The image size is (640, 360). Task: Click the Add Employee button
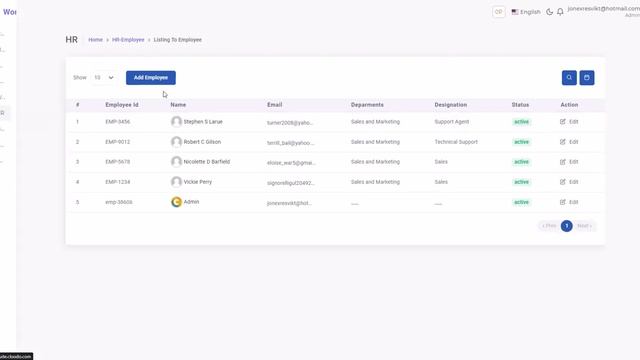click(151, 78)
